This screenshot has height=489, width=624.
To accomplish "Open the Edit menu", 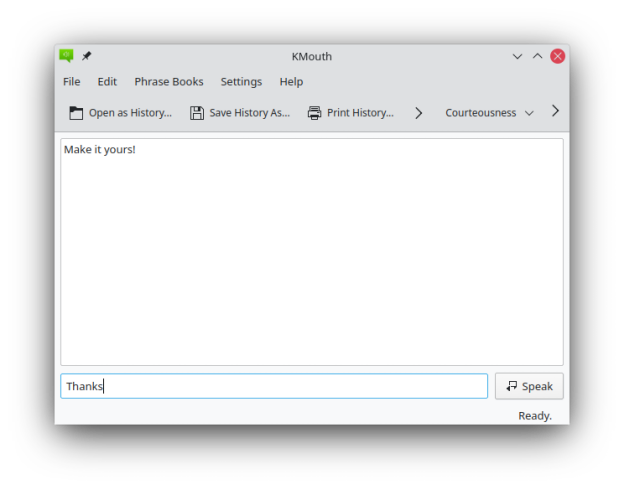I will coord(107,82).
